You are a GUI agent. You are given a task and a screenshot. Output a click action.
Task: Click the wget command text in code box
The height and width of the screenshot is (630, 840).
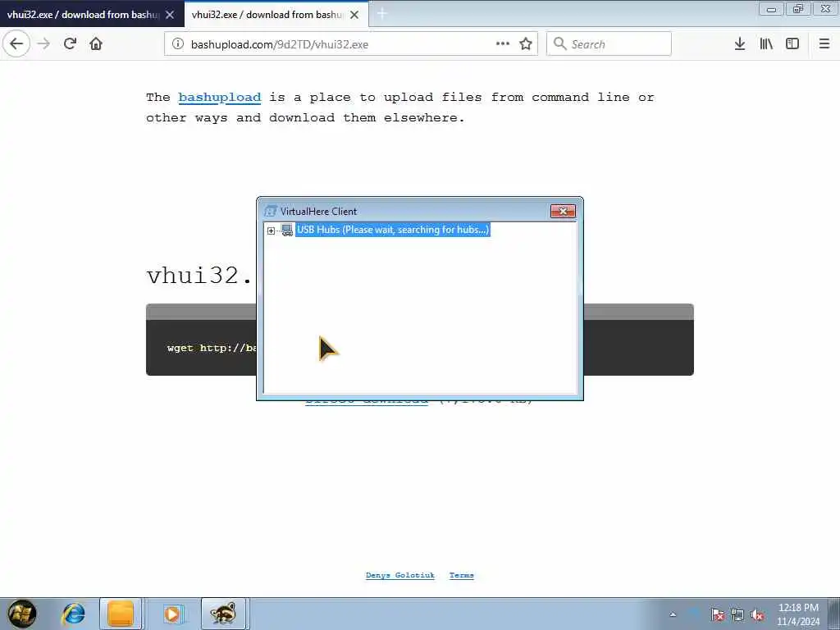211,348
